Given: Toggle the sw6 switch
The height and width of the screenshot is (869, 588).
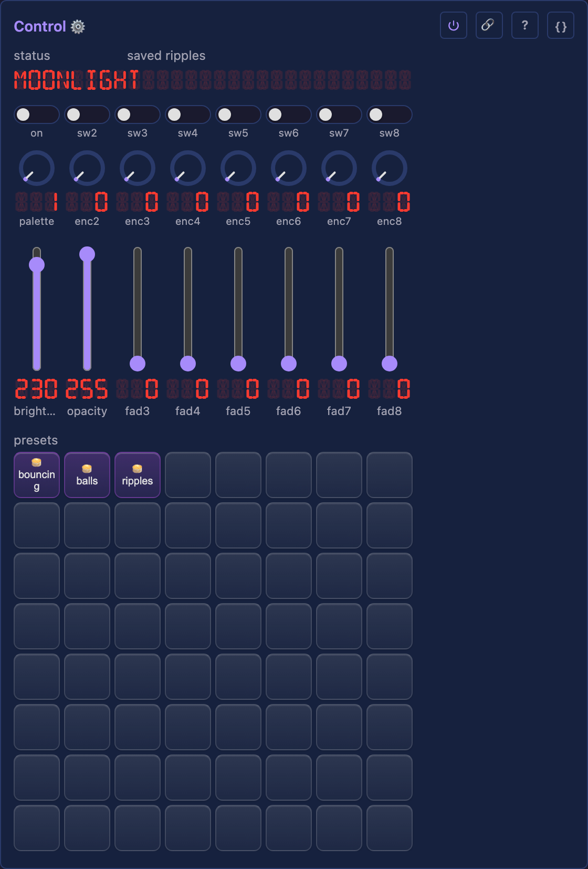Looking at the screenshot, I should 289,115.
